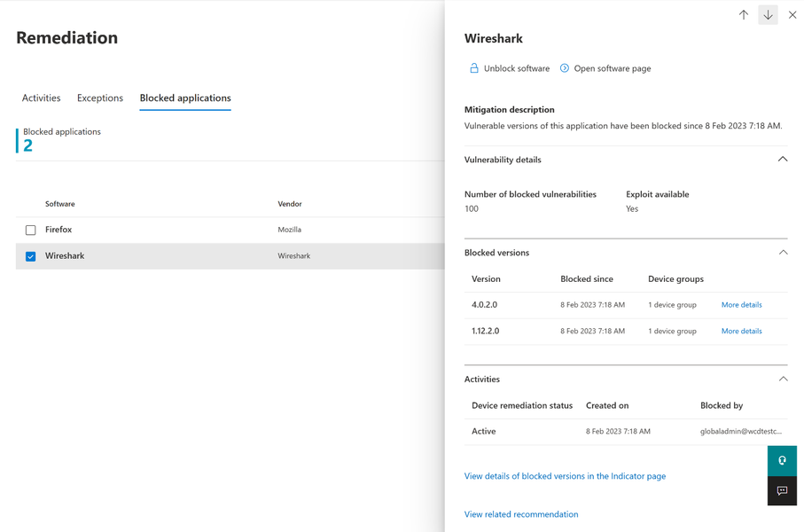Click the Wireshark vendor cell
Screen dimensions: 804x532
coord(293,256)
